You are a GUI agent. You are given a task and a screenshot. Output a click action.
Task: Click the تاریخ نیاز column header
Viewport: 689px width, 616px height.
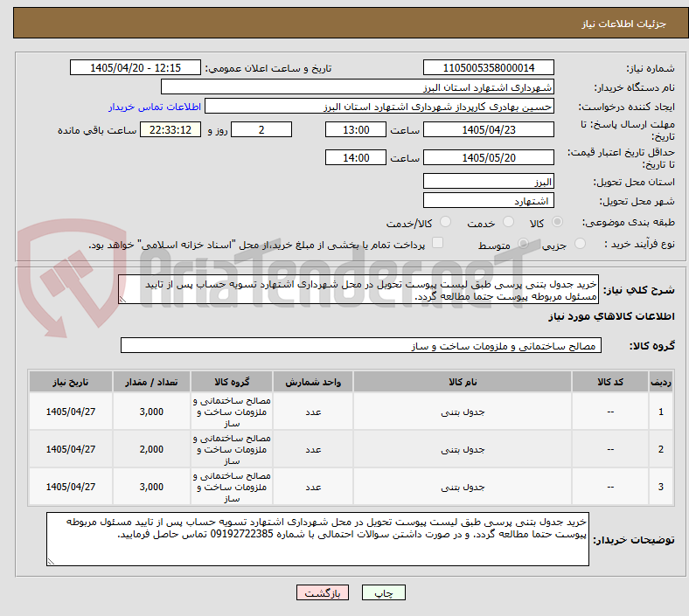coord(71,382)
